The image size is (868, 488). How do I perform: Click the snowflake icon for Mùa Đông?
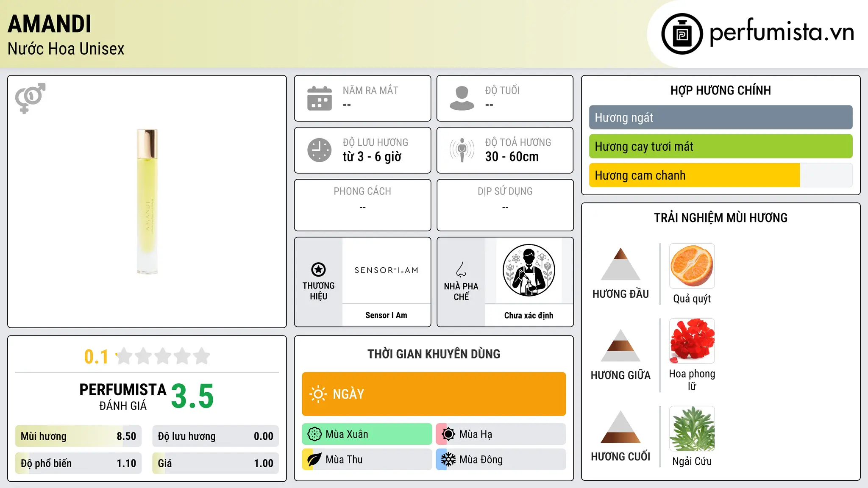pyautogui.click(x=448, y=460)
